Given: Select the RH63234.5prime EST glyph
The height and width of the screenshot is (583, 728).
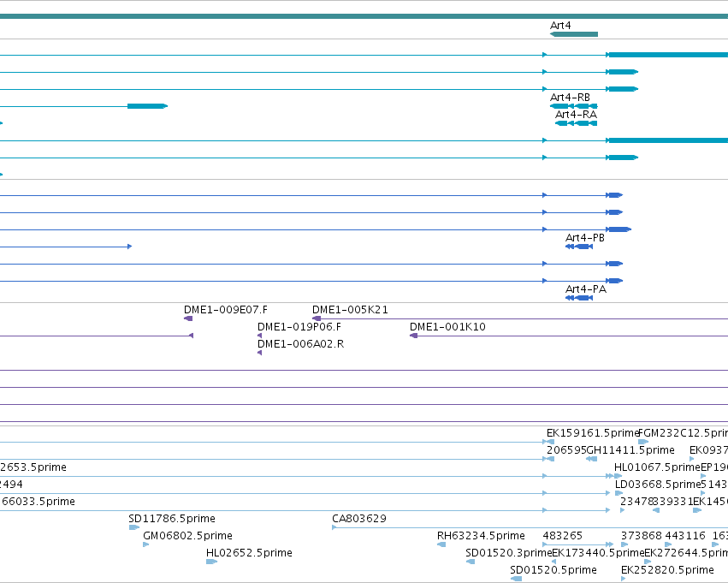Looking at the screenshot, I should [x=441, y=545].
